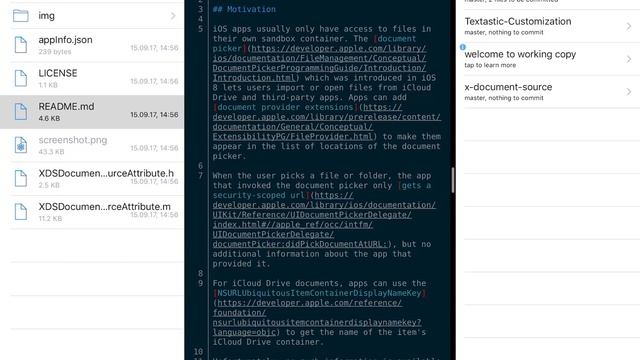Select the XDSDocumen...rceAttribute.m file name
Viewport: 640px width, 360px height.
point(104,207)
